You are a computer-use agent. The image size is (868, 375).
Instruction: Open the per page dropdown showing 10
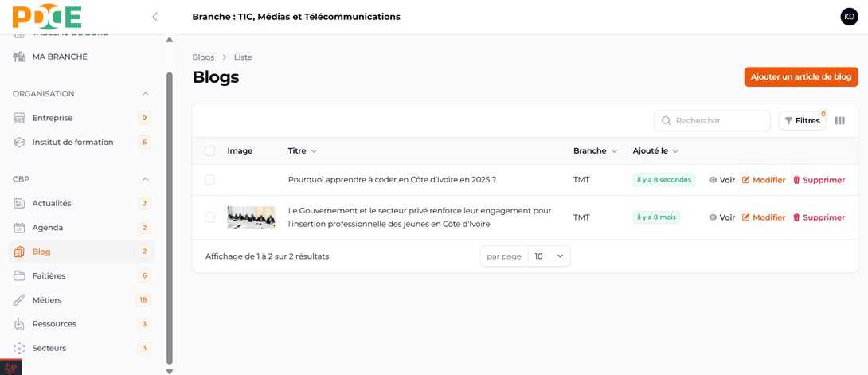[x=549, y=256]
